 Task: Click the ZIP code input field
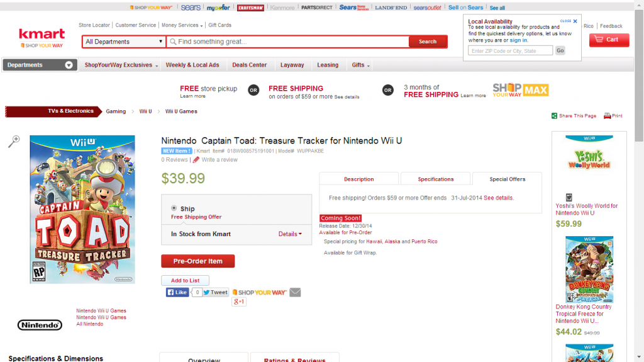[510, 51]
